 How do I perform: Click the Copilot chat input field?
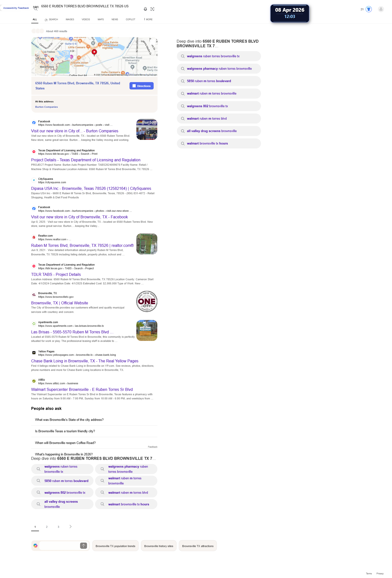click(x=59, y=546)
